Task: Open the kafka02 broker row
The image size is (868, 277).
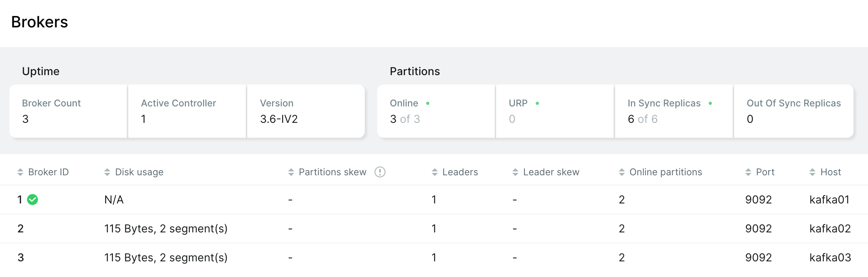Action: coord(830,228)
